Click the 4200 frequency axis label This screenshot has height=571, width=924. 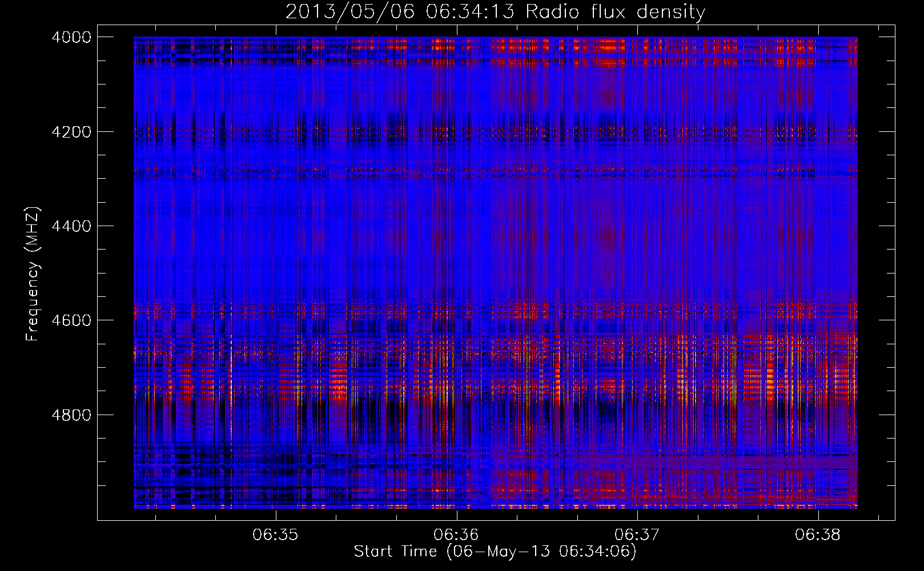coord(71,131)
